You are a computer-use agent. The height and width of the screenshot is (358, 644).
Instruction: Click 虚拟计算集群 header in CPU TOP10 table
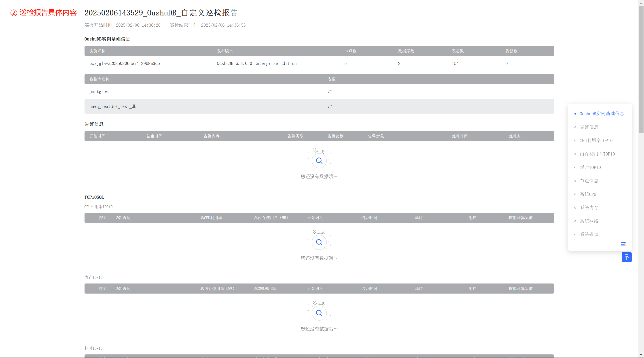521,218
